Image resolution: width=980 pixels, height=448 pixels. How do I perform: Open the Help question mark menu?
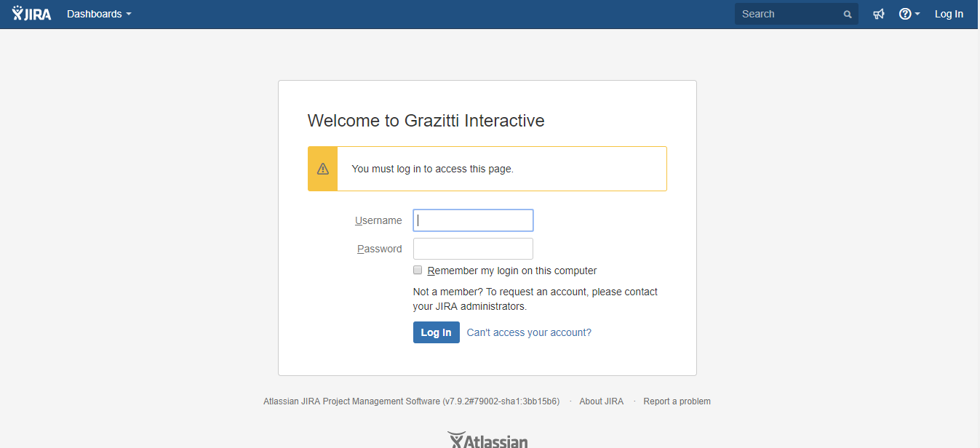tap(909, 14)
